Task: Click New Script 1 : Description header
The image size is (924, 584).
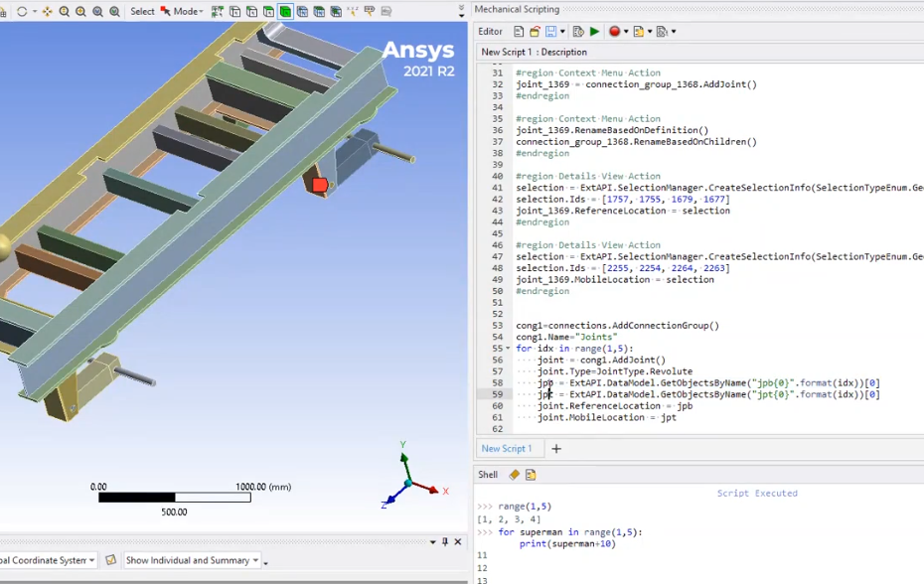Action: [534, 52]
